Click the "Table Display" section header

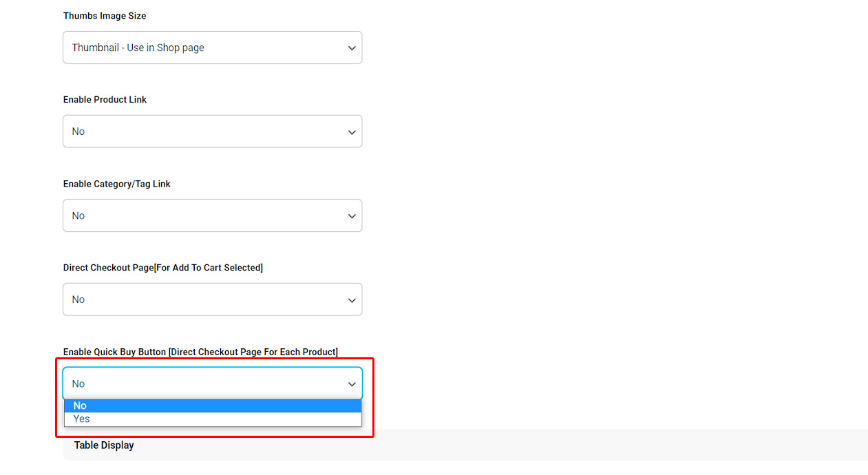click(104, 445)
